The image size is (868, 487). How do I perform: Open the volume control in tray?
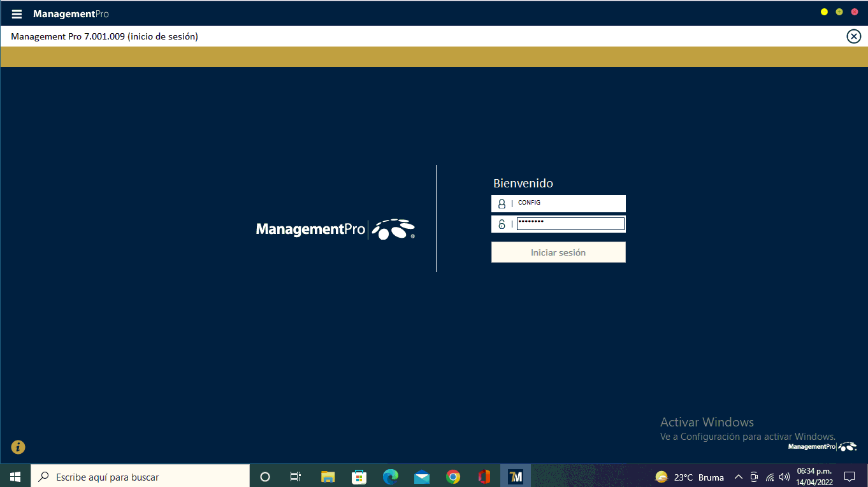point(785,477)
